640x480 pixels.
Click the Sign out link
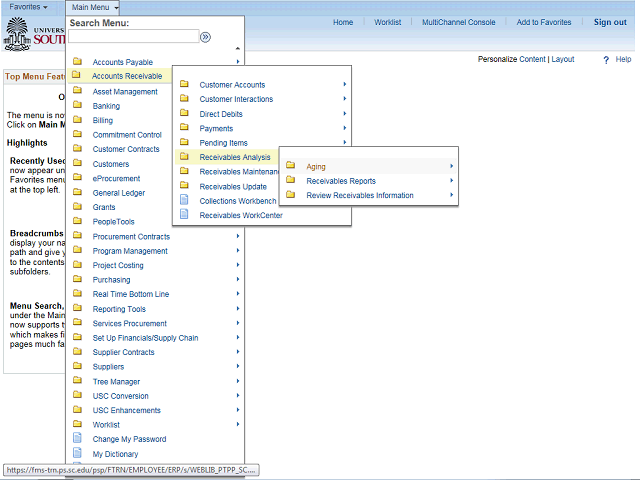point(609,22)
